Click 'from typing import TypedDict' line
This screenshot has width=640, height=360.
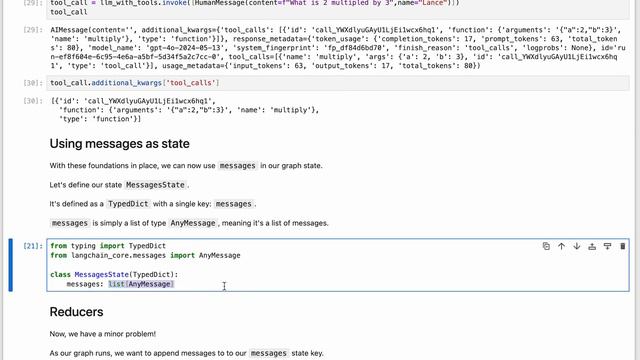(x=108, y=246)
